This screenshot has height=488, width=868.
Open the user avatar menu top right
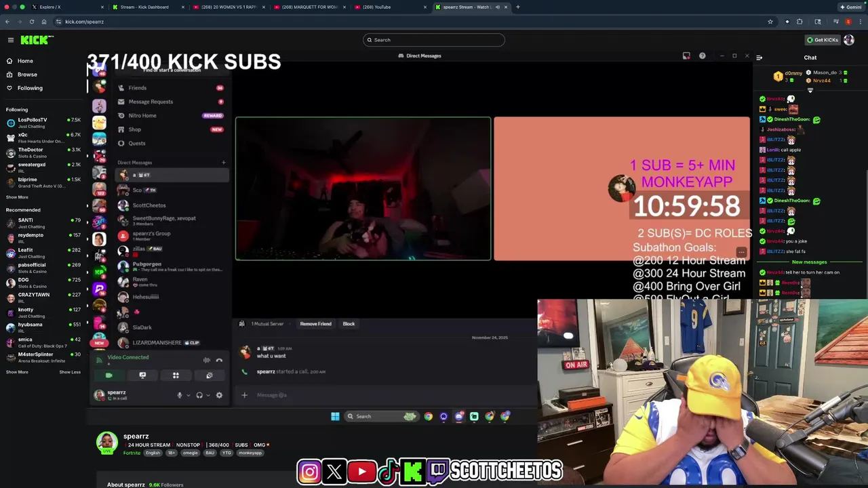849,40
